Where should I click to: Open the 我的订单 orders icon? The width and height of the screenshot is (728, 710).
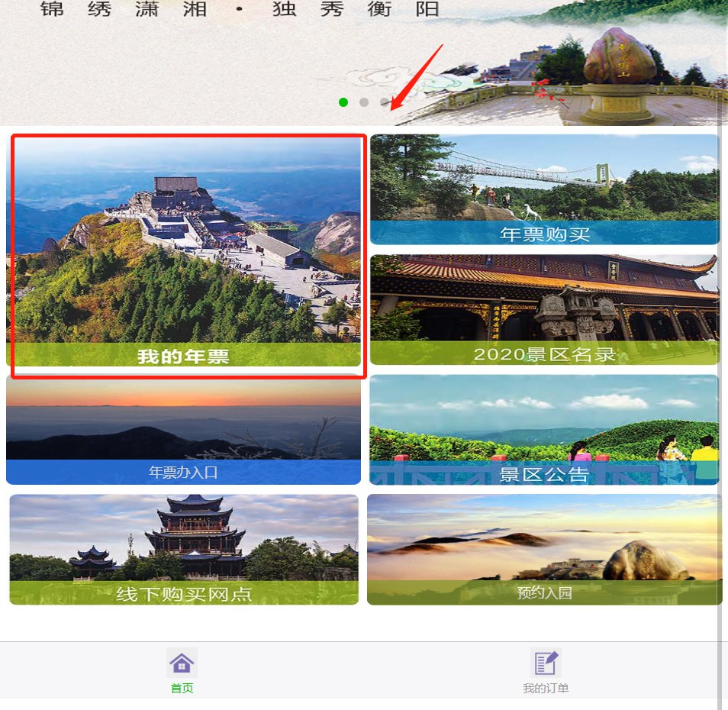546,663
